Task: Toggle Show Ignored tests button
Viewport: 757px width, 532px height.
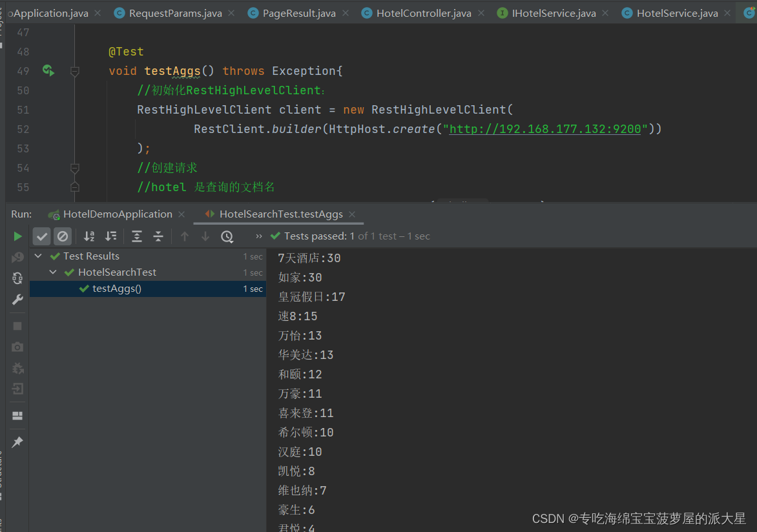Action: pos(63,236)
